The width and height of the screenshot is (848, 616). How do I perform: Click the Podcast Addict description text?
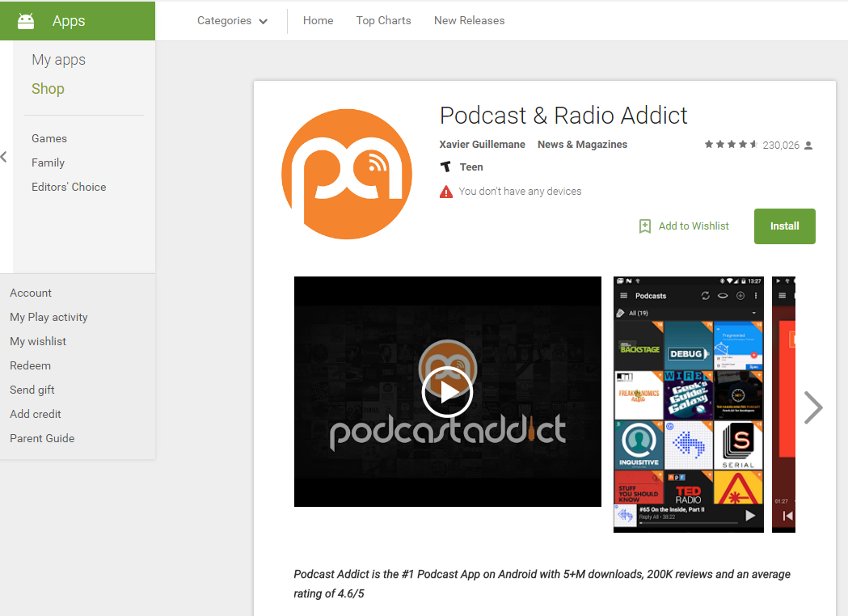click(542, 584)
